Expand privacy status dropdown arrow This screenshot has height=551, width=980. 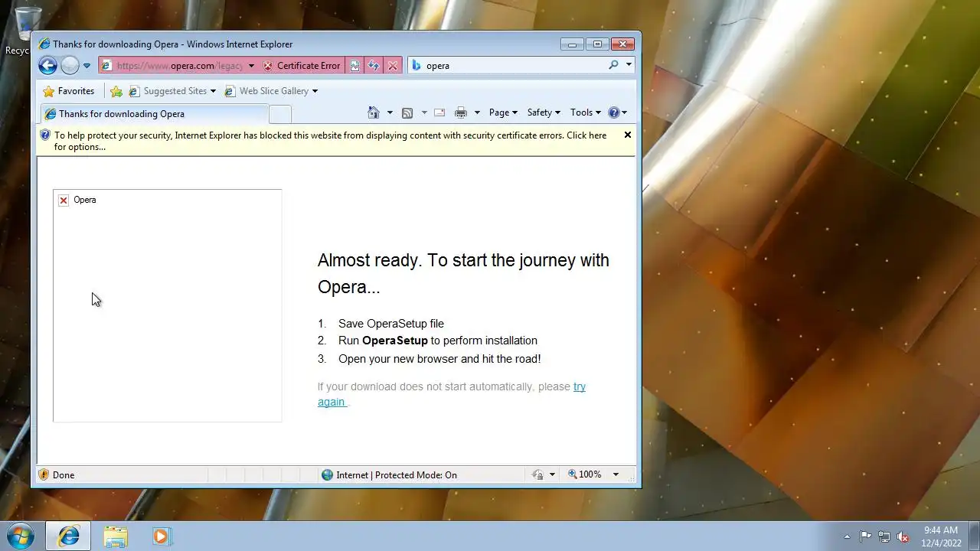coord(552,474)
